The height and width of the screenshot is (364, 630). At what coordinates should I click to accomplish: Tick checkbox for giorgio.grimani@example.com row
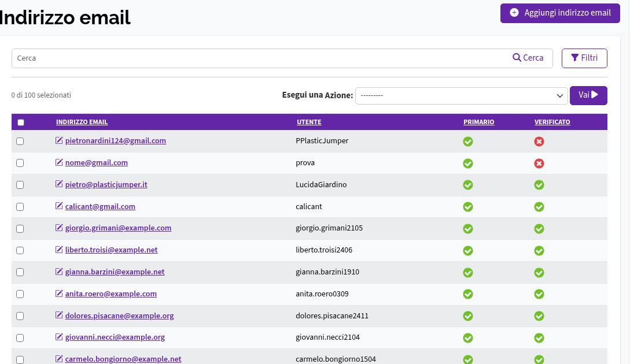pyautogui.click(x=20, y=229)
